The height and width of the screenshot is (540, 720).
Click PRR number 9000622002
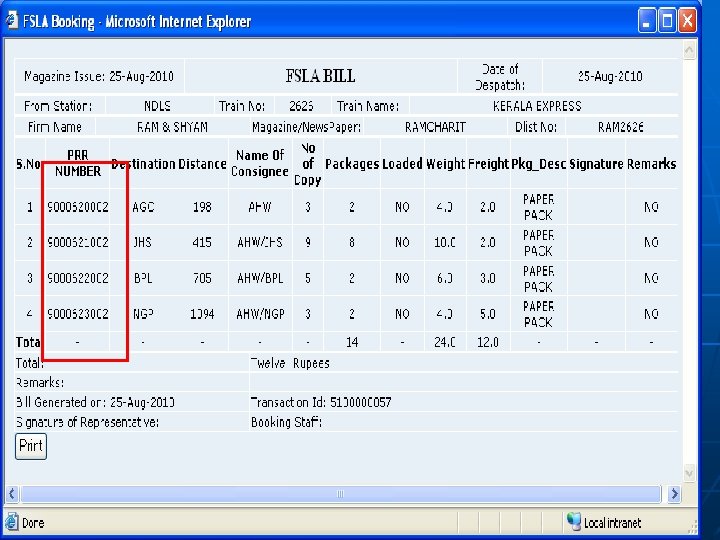pyautogui.click(x=78, y=278)
